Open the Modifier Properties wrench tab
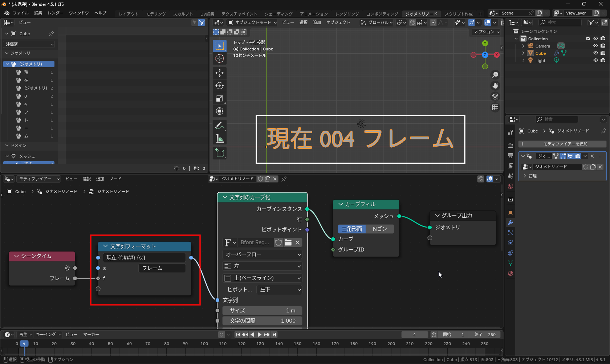Image resolution: width=610 pixels, height=364 pixels. [510, 222]
